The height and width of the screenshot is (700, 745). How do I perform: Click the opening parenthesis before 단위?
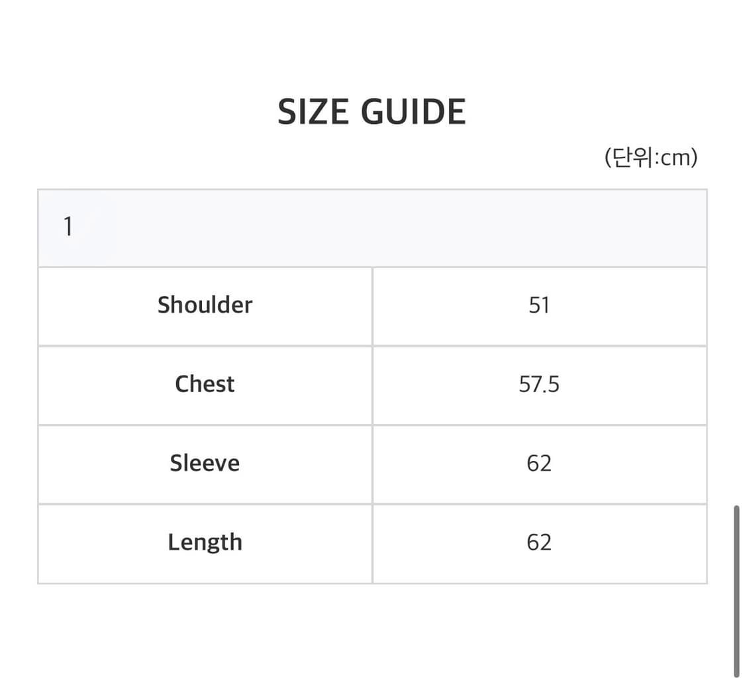(608, 158)
